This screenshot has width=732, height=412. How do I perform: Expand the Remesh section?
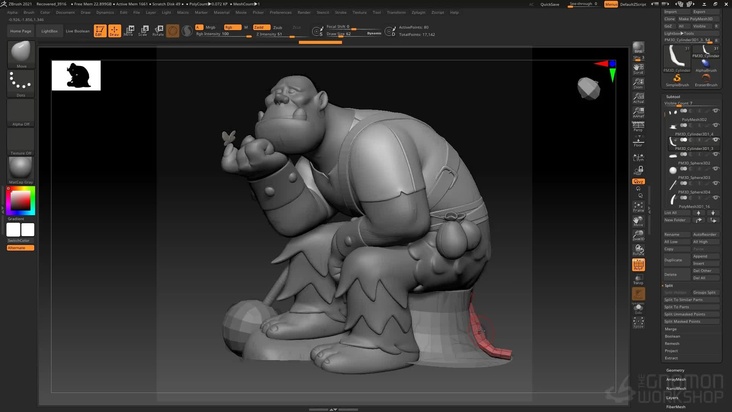point(672,343)
